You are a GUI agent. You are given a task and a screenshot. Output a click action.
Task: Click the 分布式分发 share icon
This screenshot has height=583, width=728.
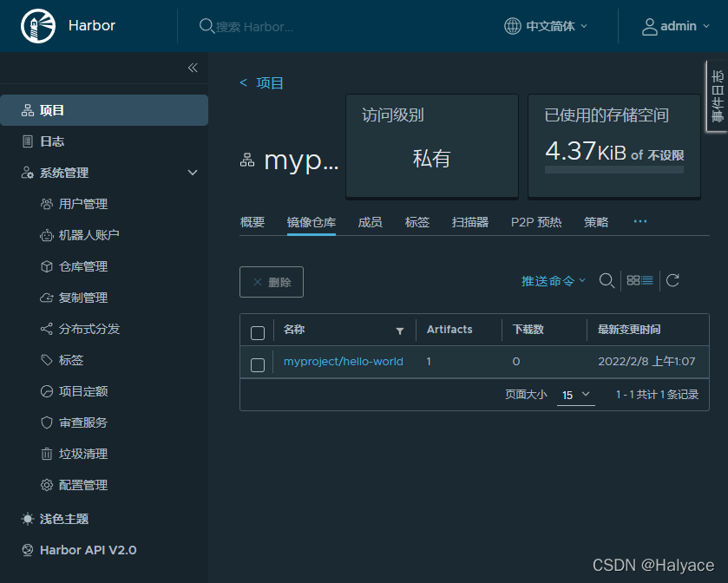tap(47, 329)
